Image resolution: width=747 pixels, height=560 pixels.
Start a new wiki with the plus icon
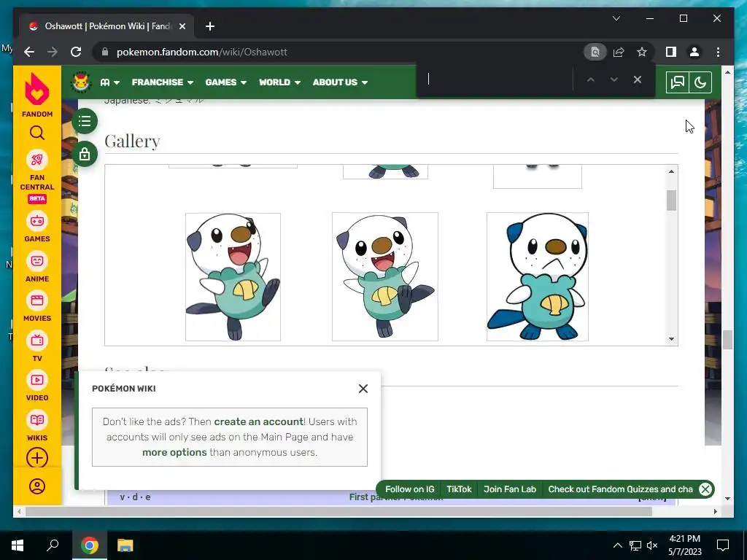[x=37, y=458]
